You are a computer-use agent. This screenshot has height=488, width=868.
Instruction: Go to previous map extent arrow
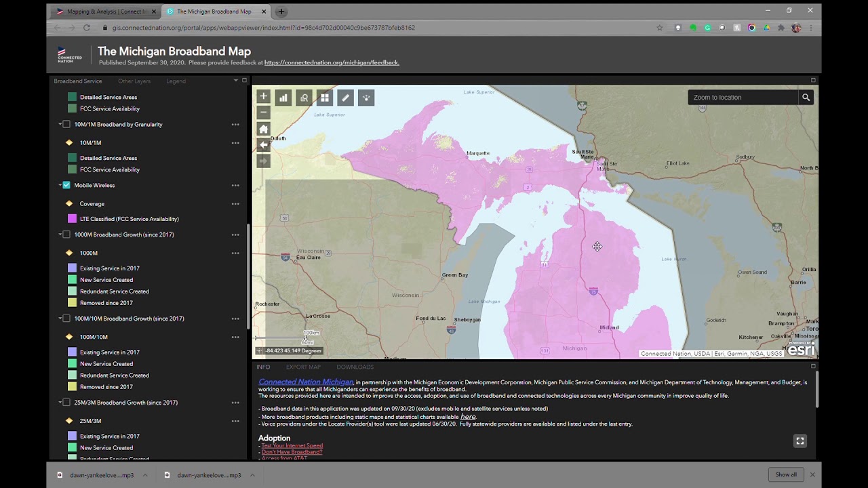(x=264, y=145)
